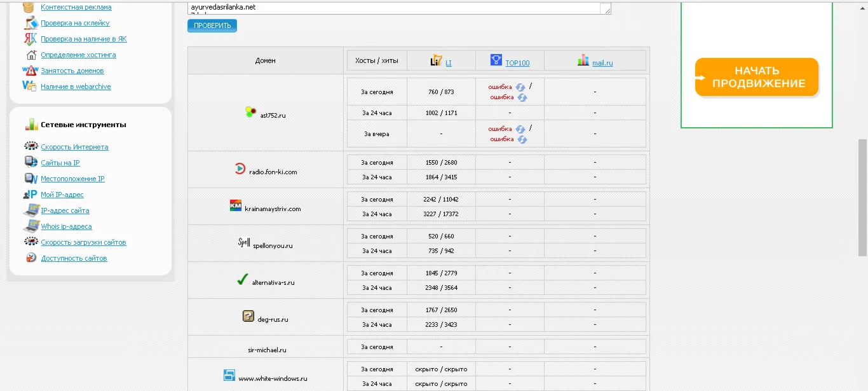
Task: Click the Наличие в webarchive icon
Action: [30, 86]
